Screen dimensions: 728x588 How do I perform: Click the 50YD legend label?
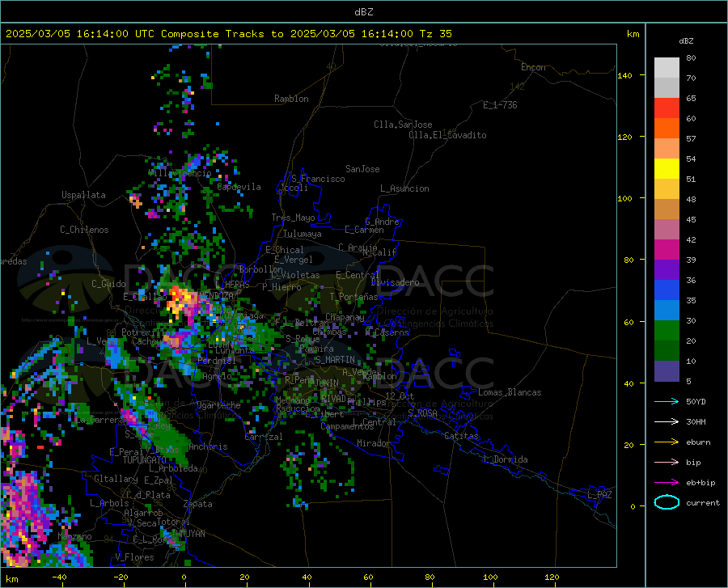point(696,401)
